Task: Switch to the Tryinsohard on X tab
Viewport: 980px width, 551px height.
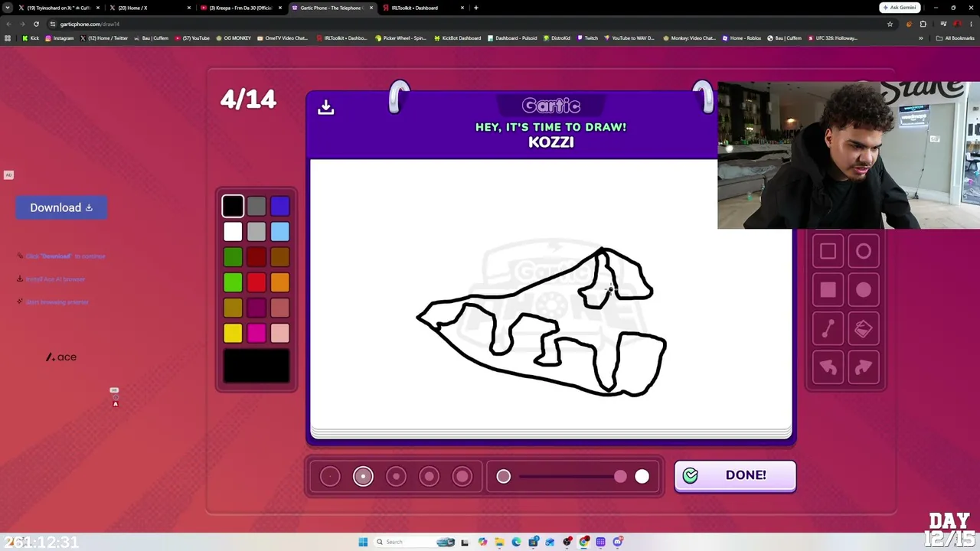Action: 57,8
